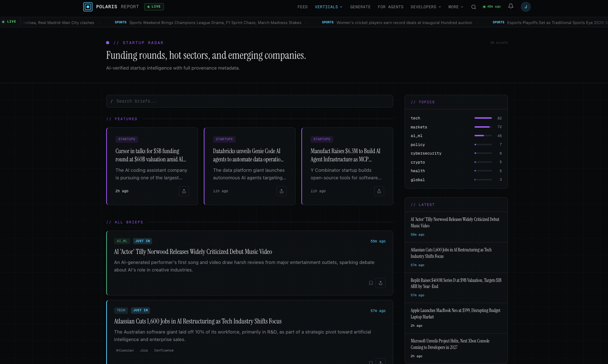Open the GENERATE page
Image resolution: width=608 pixels, height=364 pixels.
360,7
